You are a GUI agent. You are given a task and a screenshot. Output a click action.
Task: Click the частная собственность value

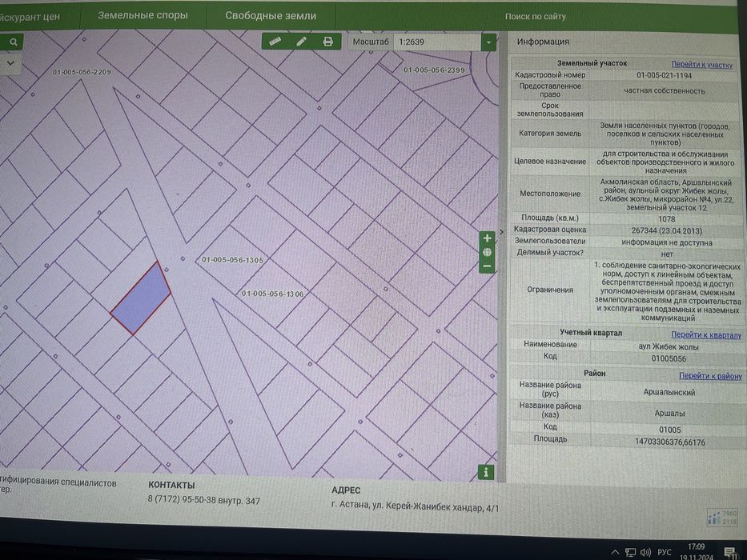pos(664,91)
